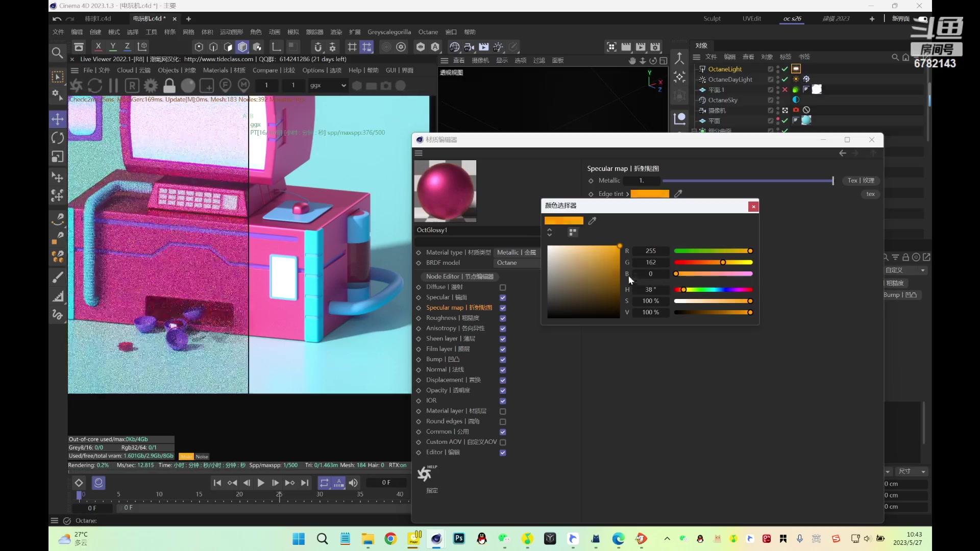Click the eyedropper beside Edge tint swatch
The width and height of the screenshot is (980, 551).
click(x=678, y=194)
